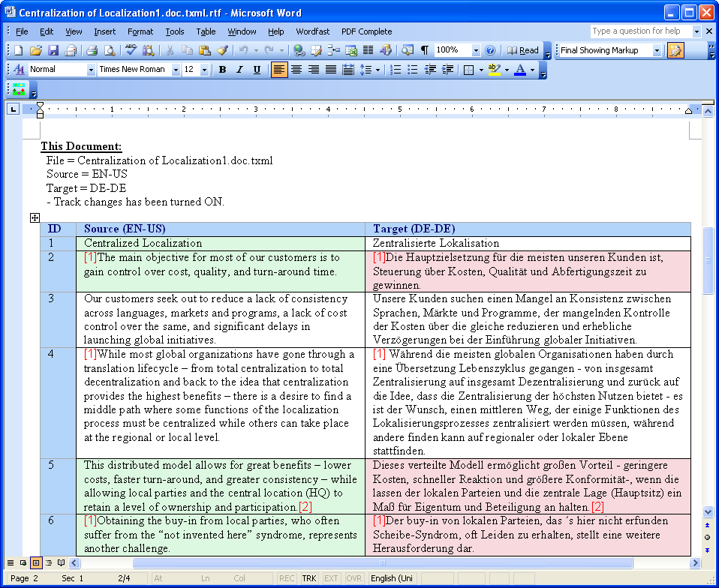Open the Final Showing Markup dropdown
719x588 pixels.
[657, 50]
